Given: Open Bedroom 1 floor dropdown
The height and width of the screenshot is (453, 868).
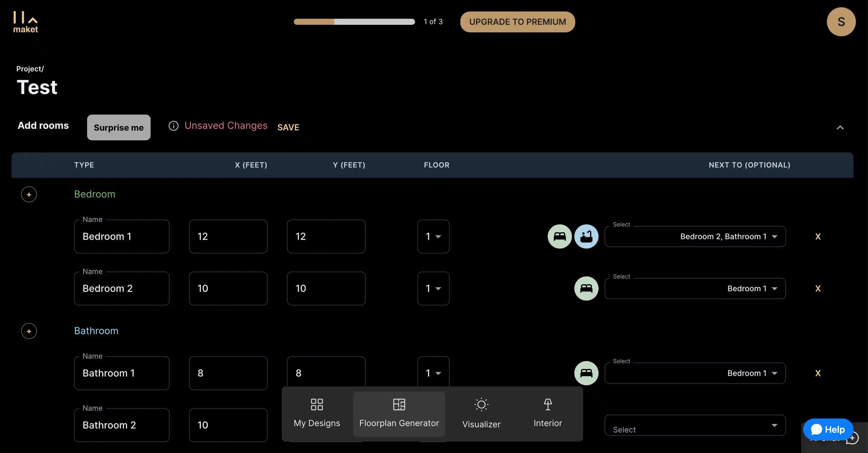Looking at the screenshot, I should tap(433, 236).
